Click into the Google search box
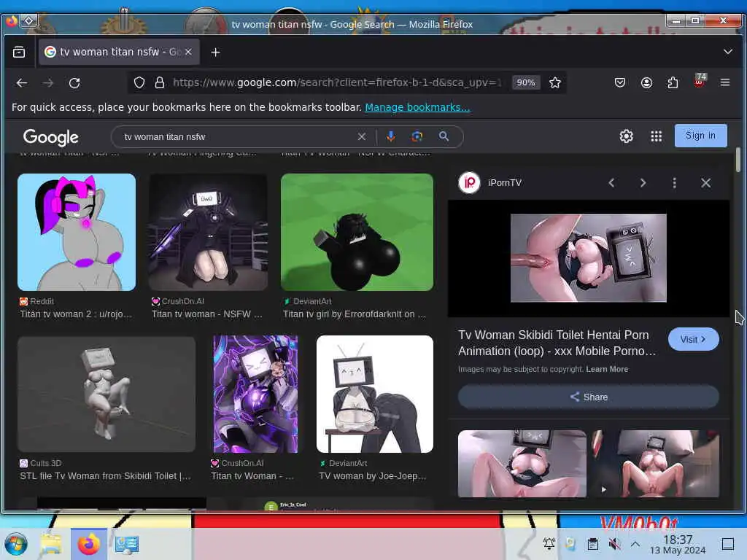This screenshot has height=560, width=747. 239,136
